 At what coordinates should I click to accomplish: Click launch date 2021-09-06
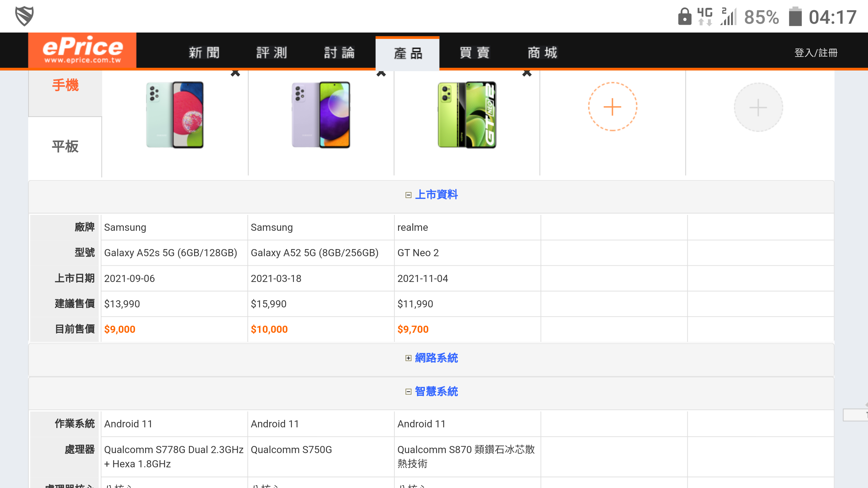[130, 279]
